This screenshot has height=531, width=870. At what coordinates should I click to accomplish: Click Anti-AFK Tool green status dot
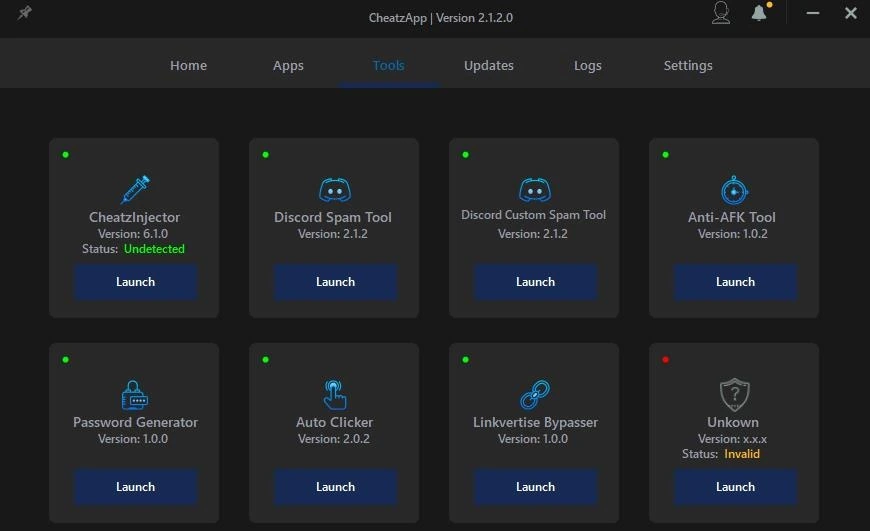(x=665, y=155)
